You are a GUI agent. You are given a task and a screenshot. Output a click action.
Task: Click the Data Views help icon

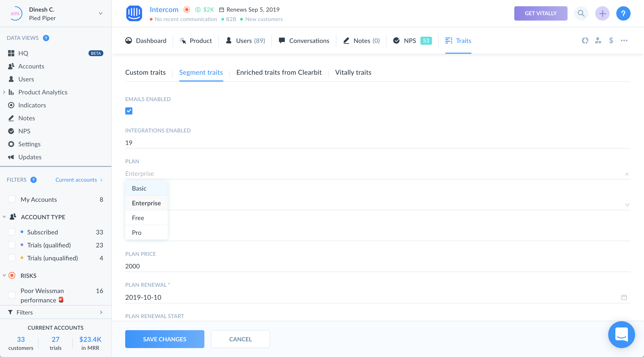[46, 38]
